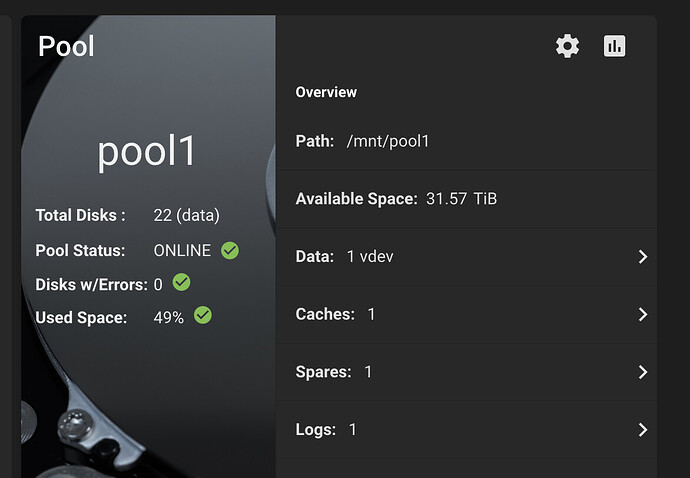Open the Logs: 1 entry label
The image size is (690, 478).
326,430
